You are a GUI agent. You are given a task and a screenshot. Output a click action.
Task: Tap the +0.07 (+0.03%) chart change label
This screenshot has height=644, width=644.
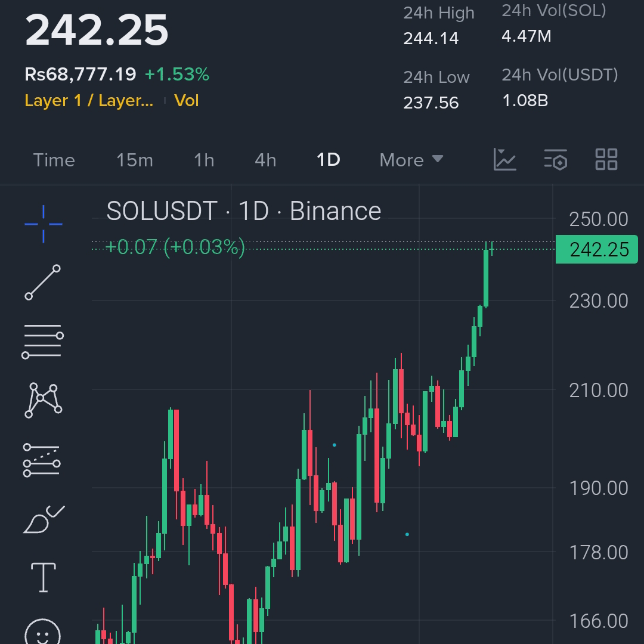tap(175, 247)
